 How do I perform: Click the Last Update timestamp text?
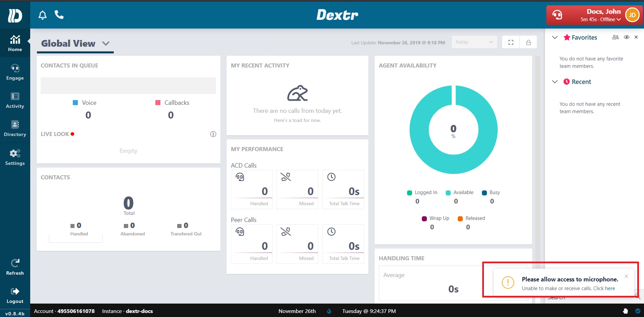(x=398, y=43)
